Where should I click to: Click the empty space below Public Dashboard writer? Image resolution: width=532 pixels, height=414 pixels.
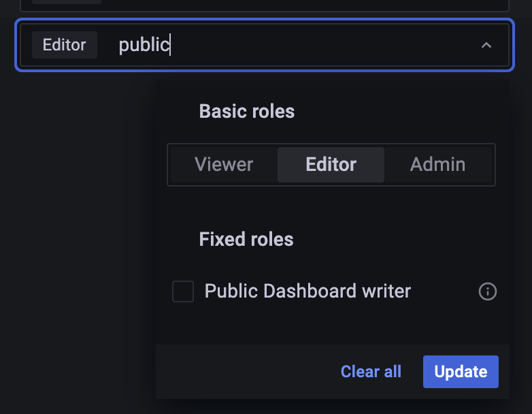point(327,325)
